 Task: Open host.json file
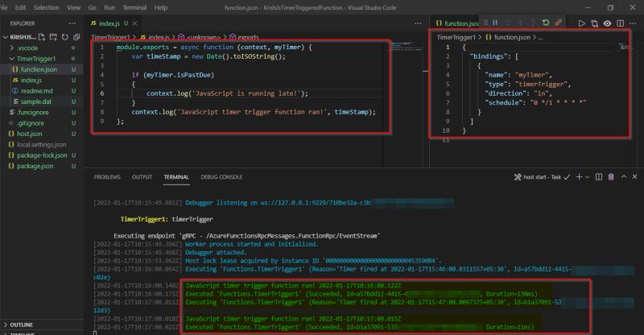pos(29,134)
